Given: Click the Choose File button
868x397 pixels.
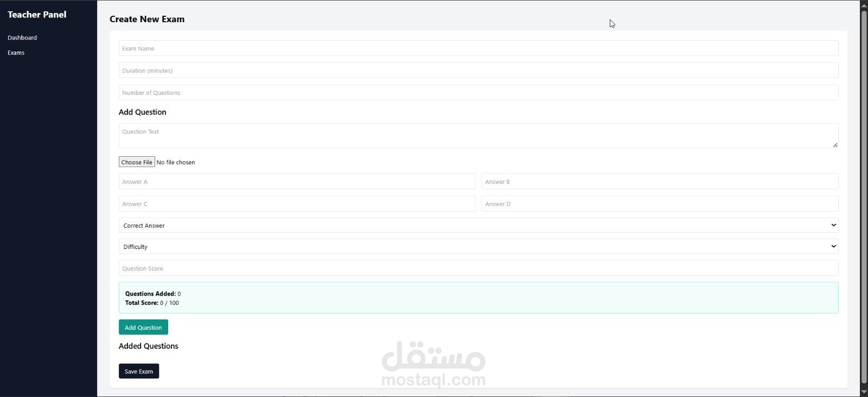Looking at the screenshot, I should (x=137, y=162).
